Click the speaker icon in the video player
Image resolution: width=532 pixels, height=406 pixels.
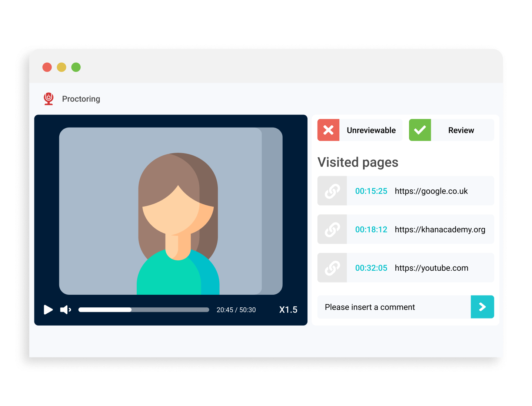pyautogui.click(x=66, y=310)
